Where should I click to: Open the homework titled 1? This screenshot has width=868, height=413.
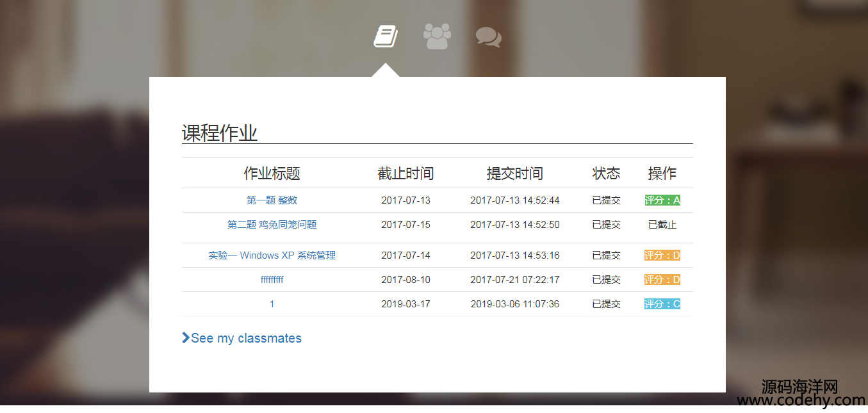click(272, 304)
